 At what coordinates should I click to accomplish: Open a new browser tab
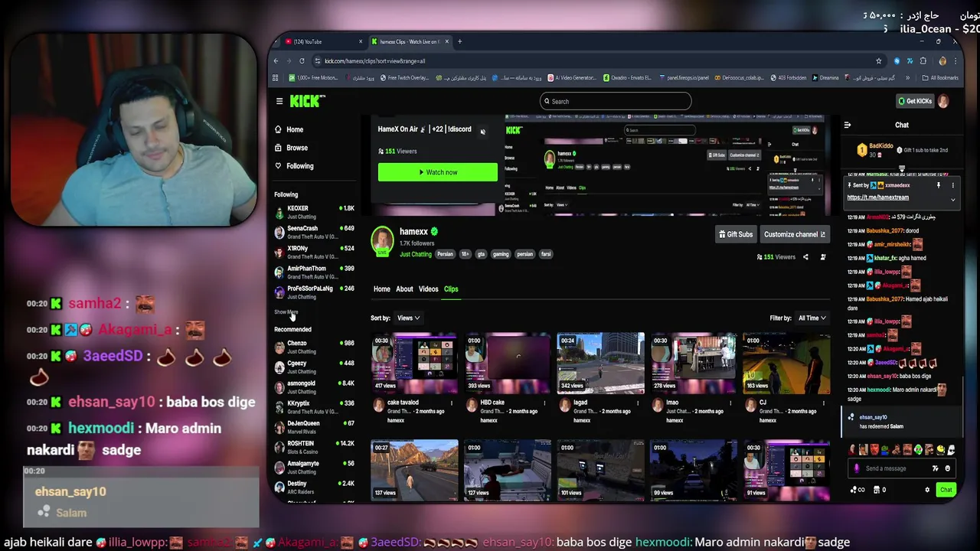(x=459, y=41)
